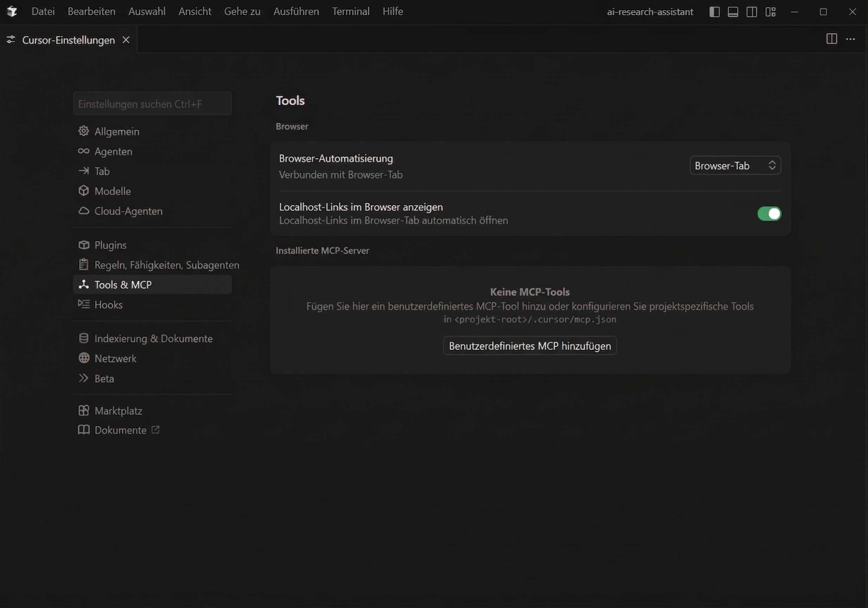Click the split editor icon
The width and height of the screenshot is (868, 608).
[831, 39]
